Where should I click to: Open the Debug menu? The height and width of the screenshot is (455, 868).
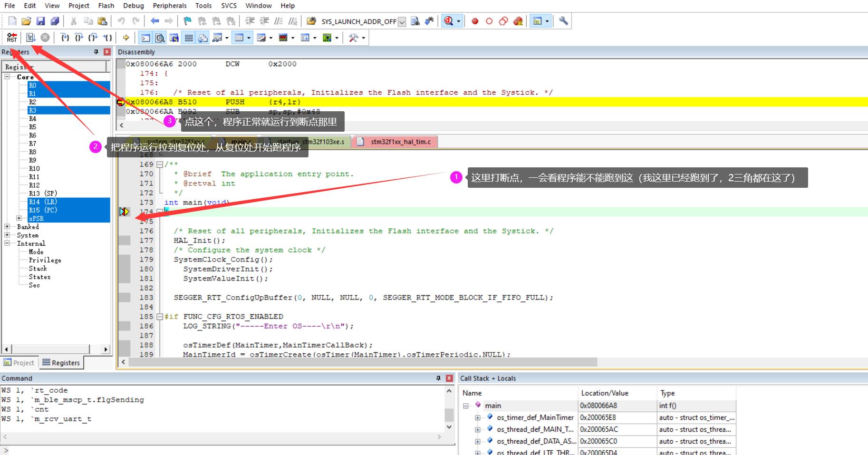tap(133, 6)
